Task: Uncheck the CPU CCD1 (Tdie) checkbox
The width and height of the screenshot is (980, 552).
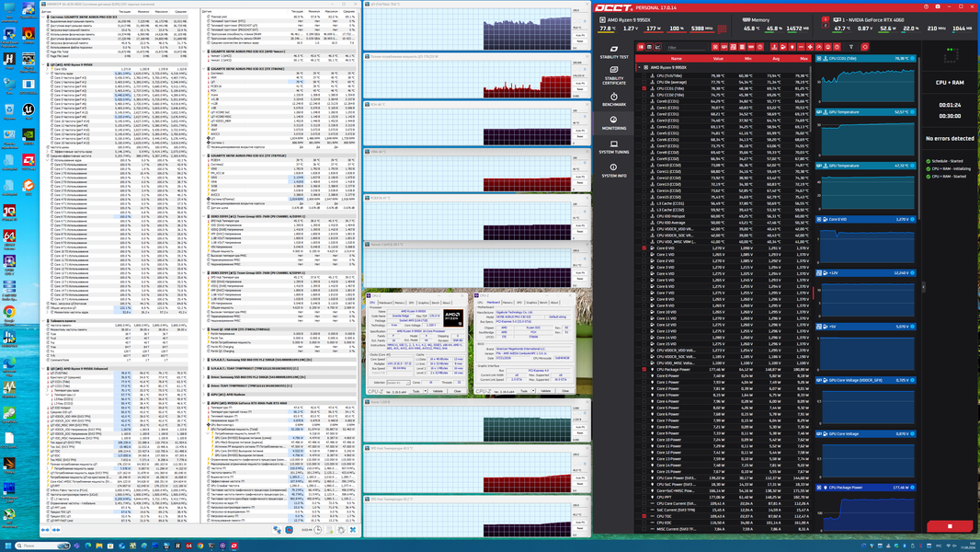Action: [x=644, y=88]
